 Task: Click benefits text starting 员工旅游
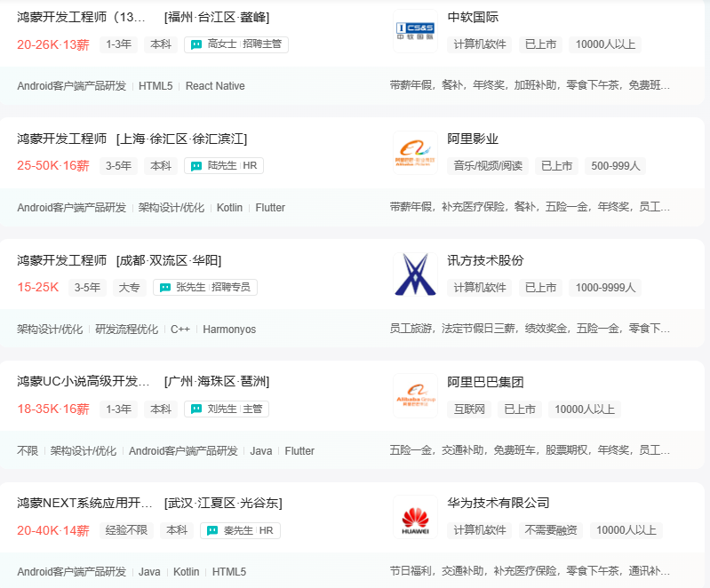pyautogui.click(x=530, y=329)
